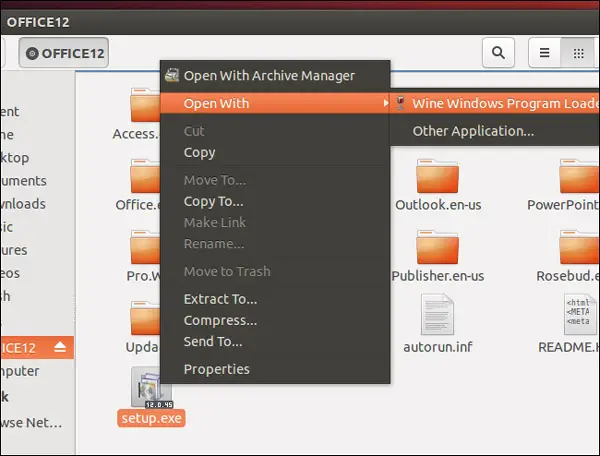Choose Wine Windows Program Loader
The width and height of the screenshot is (600, 456).
coord(495,103)
